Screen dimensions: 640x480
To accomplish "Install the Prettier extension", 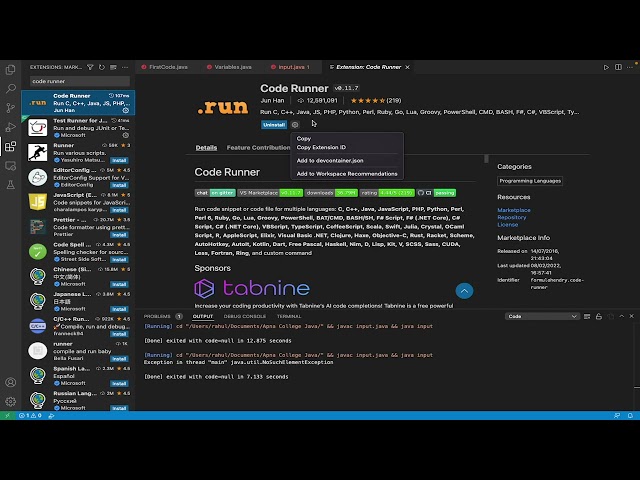I will pyautogui.click(x=119, y=235).
